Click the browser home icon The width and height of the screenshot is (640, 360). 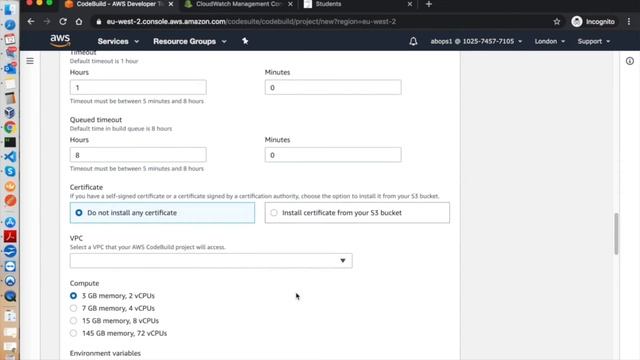(79, 22)
